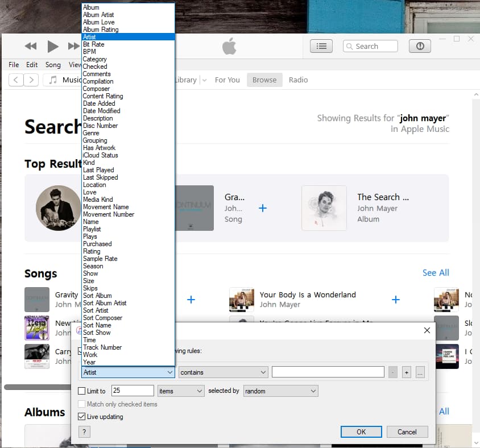480x448 pixels.
Task: Toggle the Limit to checkbox
Action: [82, 391]
